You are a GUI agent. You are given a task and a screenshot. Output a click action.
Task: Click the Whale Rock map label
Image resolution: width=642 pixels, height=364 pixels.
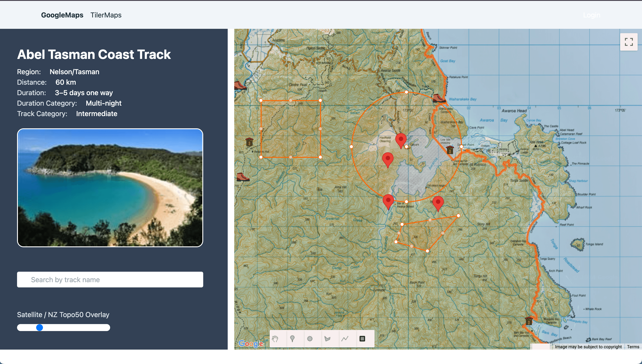(593, 309)
